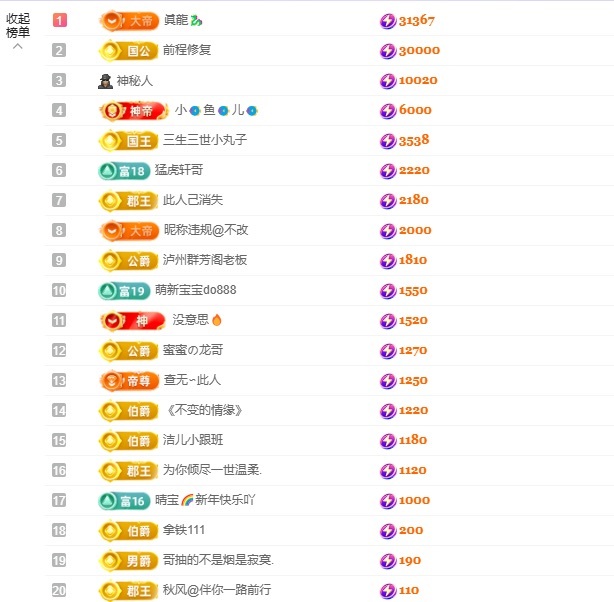Click the 伯爵 badge beside 拿铁111
The width and height of the screenshot is (614, 602).
coord(128,531)
